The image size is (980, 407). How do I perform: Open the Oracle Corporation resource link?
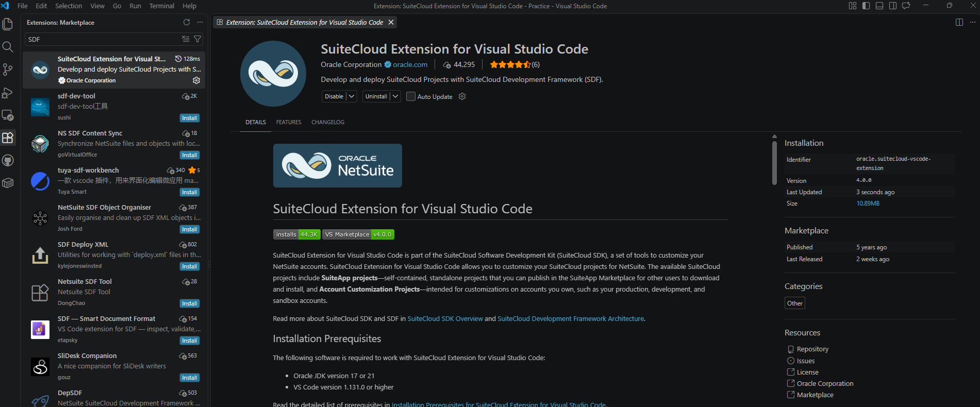tap(825, 384)
